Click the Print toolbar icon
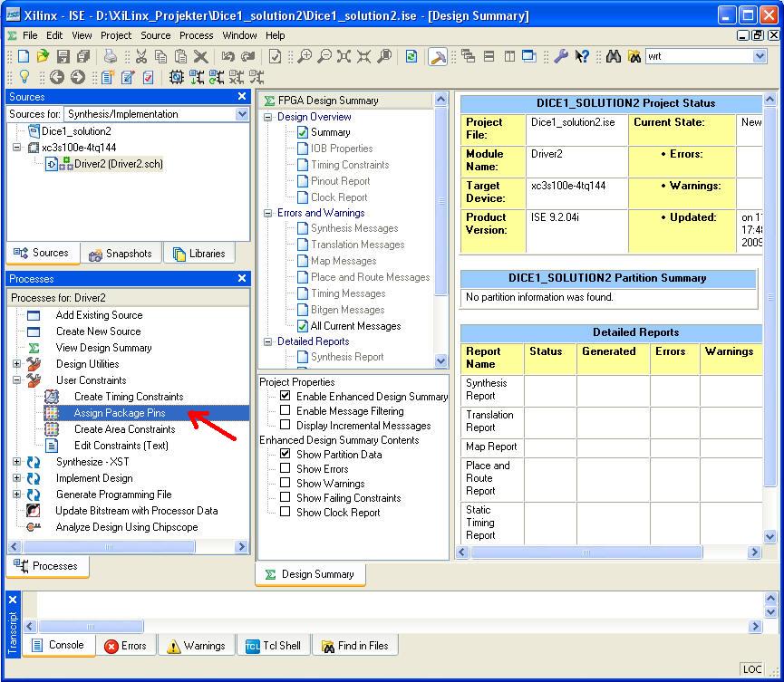Image resolution: width=784 pixels, height=682 pixels. point(110,56)
